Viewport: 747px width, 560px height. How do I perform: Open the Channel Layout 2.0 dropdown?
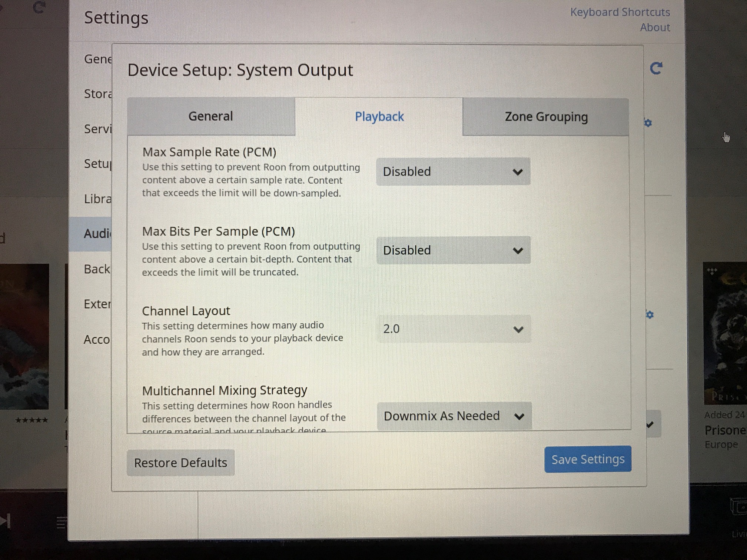pos(454,329)
